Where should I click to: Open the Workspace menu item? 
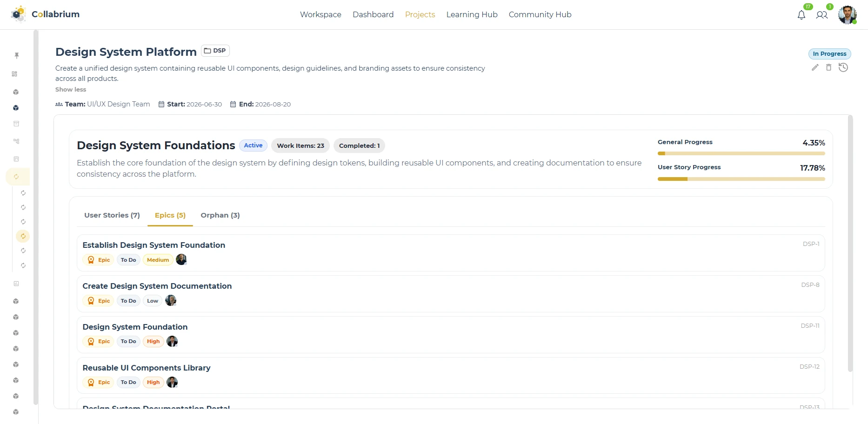pos(320,14)
